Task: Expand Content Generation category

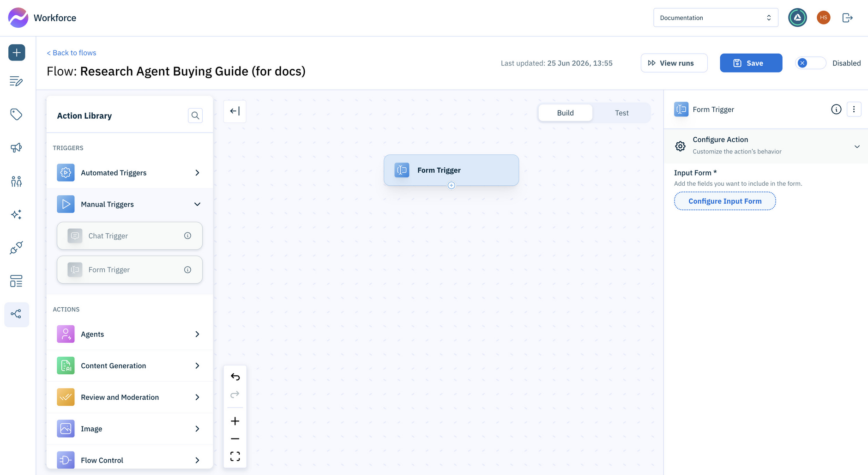Action: click(130, 365)
